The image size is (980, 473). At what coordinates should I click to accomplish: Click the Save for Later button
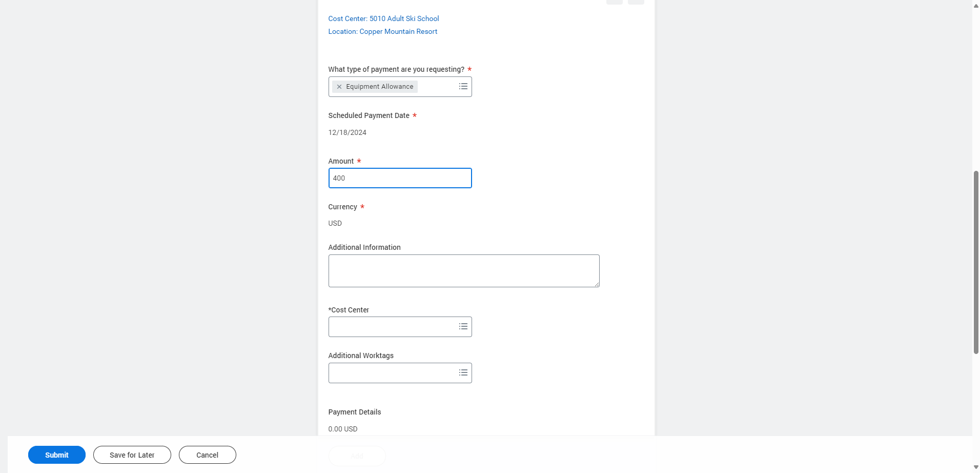[x=132, y=455]
